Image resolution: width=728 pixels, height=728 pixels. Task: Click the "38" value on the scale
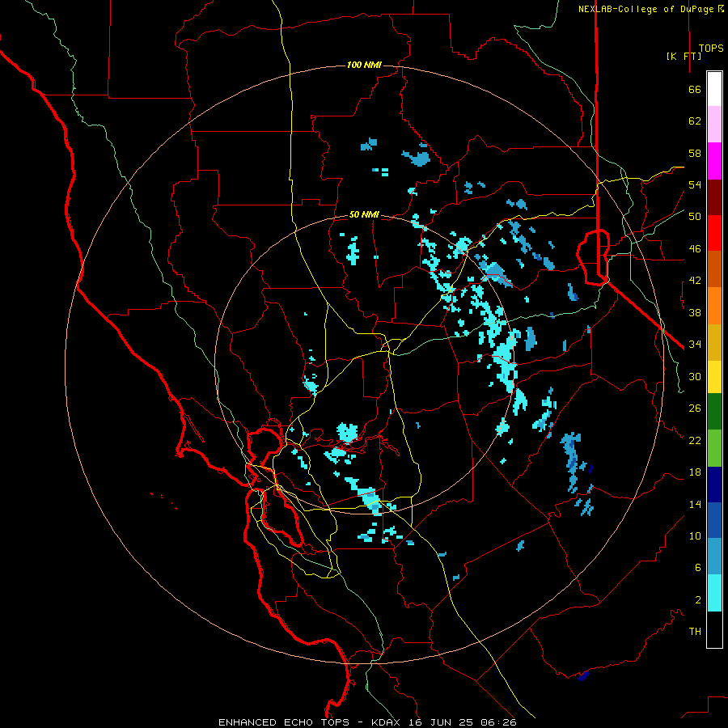pos(695,313)
